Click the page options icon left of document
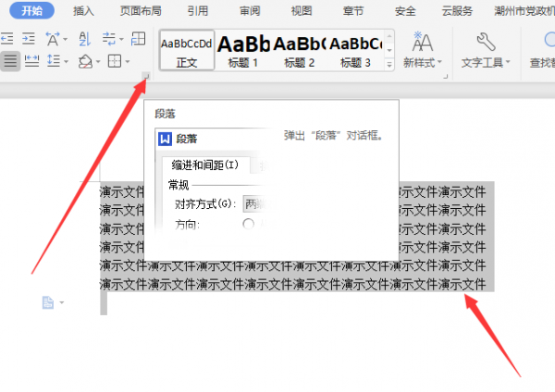 tap(49, 302)
